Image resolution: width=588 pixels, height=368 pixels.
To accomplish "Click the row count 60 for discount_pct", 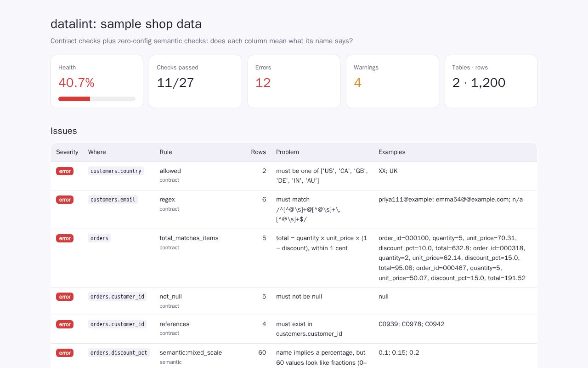I will [x=262, y=353].
